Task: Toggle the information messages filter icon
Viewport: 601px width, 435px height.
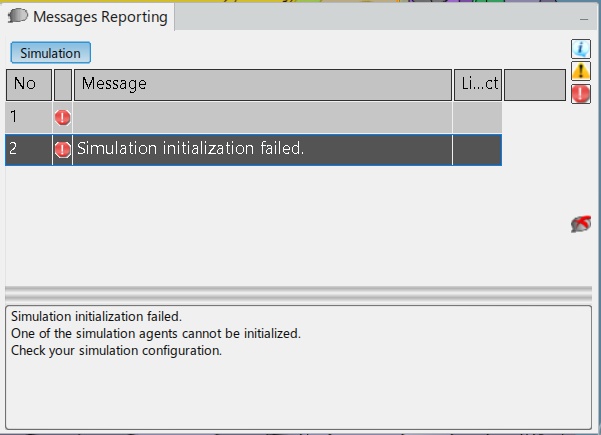Action: tap(581, 49)
